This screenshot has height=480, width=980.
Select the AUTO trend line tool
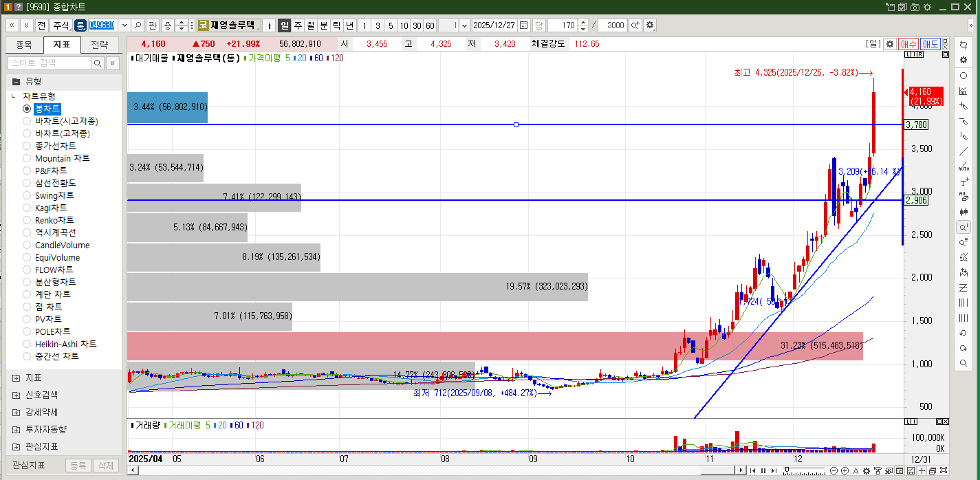(x=963, y=166)
